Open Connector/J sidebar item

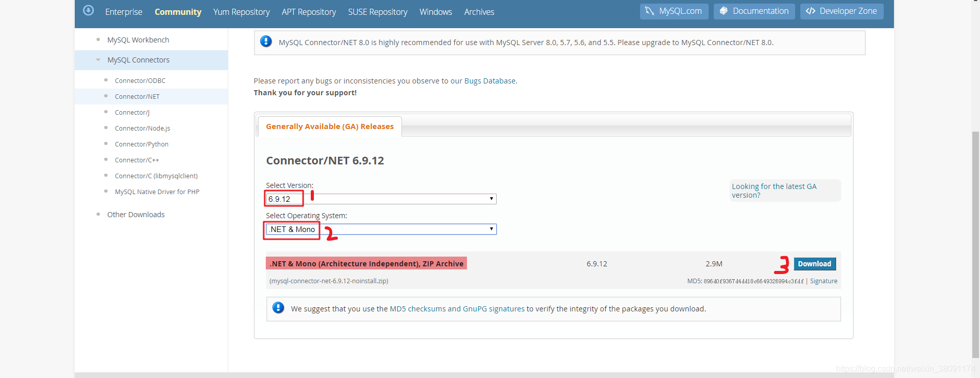pyautogui.click(x=132, y=112)
